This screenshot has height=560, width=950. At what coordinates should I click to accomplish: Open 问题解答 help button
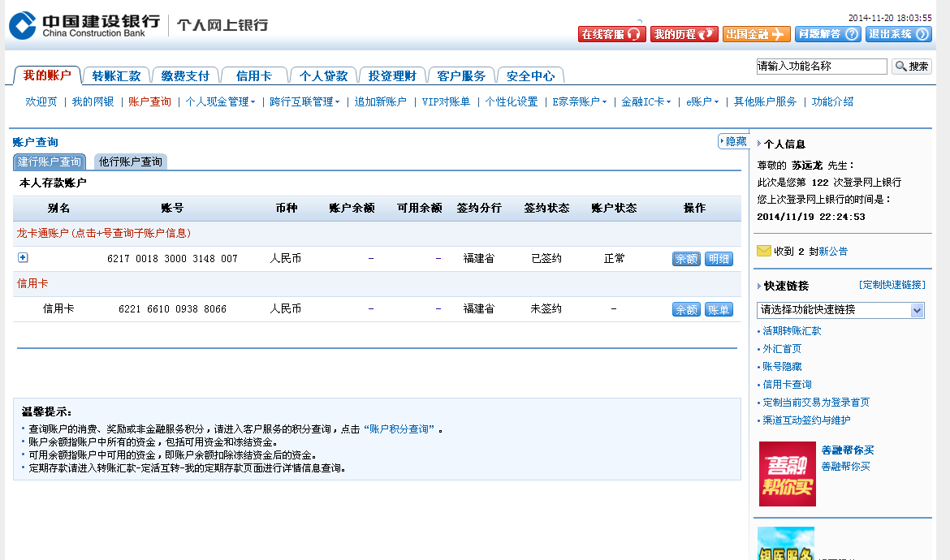[x=827, y=34]
